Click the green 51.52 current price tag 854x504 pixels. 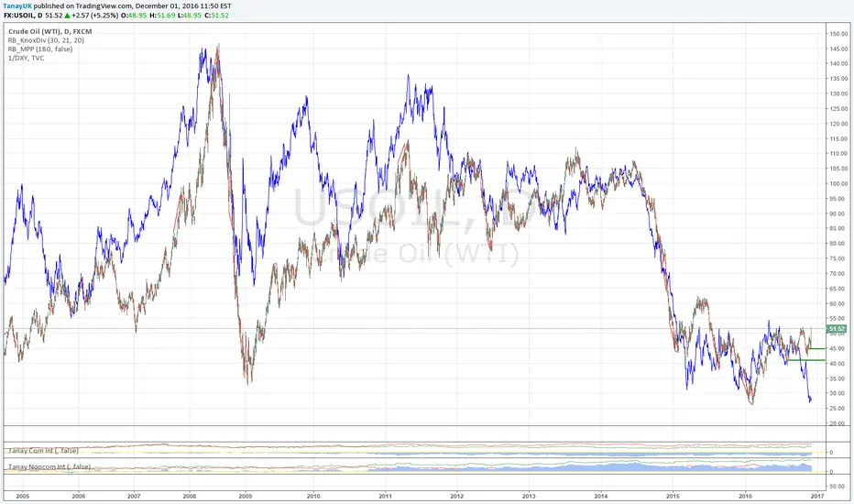click(836, 329)
